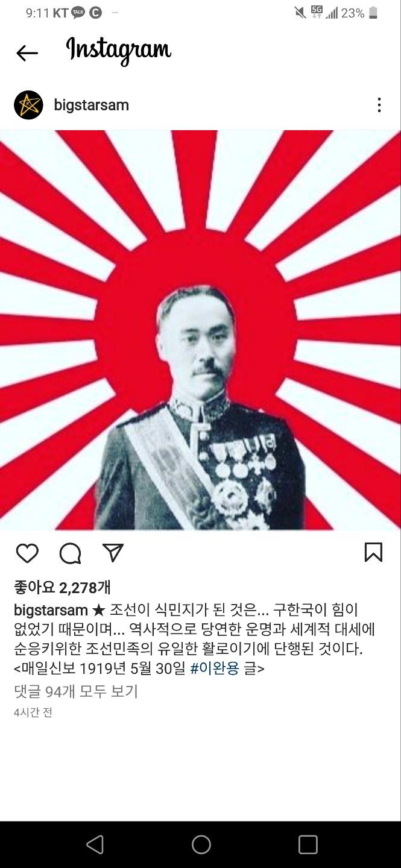
Task: Tap the Android back navigation button
Action: (95, 844)
